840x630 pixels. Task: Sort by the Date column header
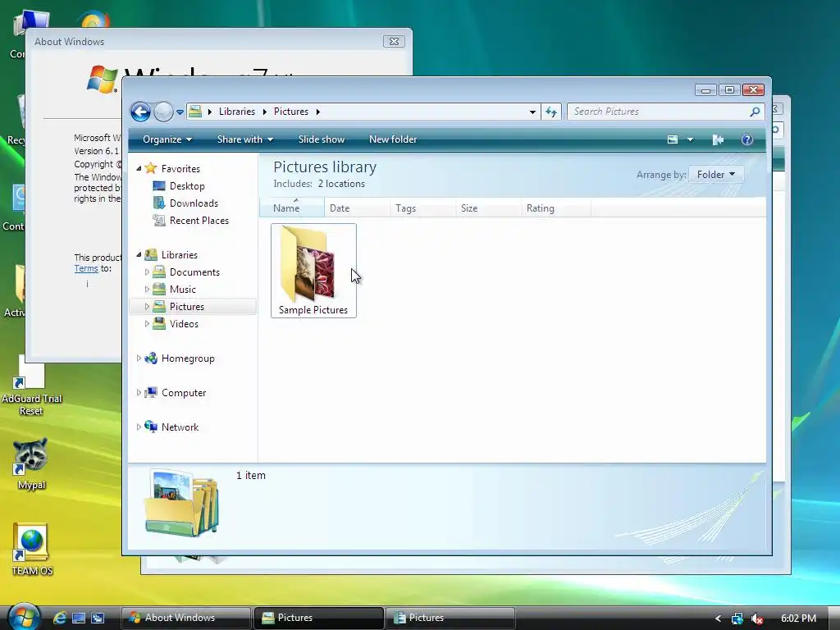click(357, 208)
